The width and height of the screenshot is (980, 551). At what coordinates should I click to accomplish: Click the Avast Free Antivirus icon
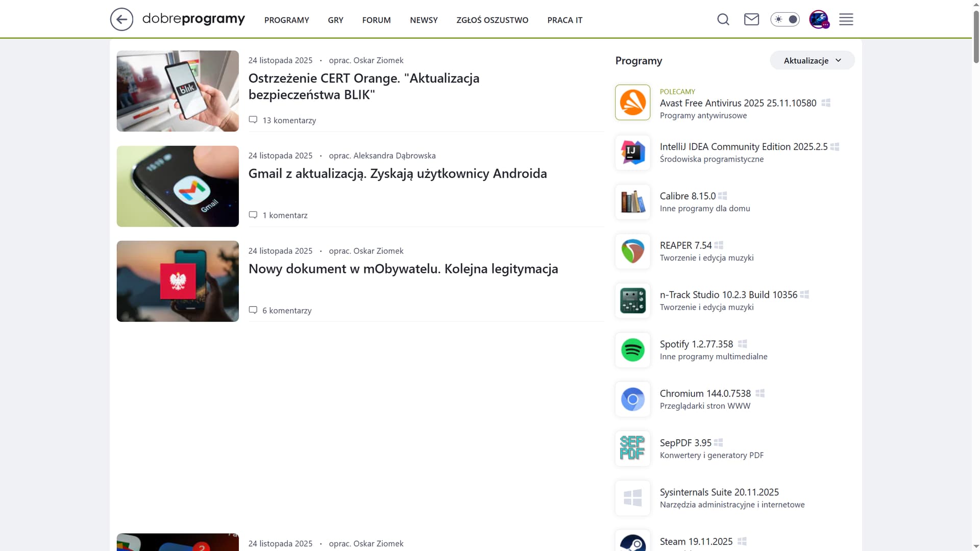632,103
